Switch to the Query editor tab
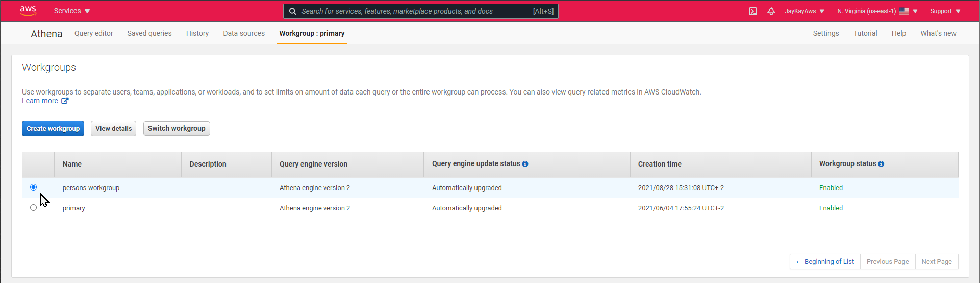Viewport: 980px width, 283px height. pos(94,33)
